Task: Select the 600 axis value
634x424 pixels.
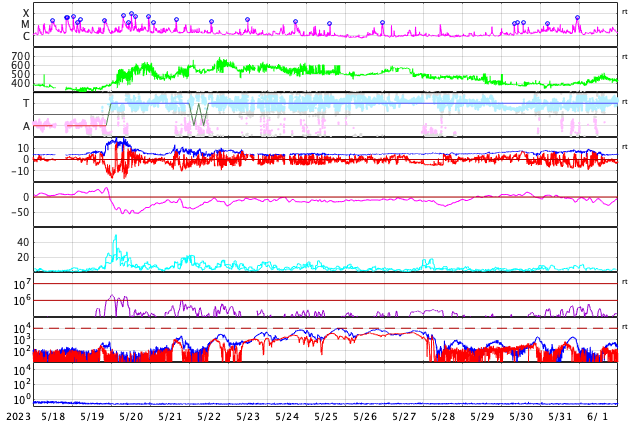Action: tap(21, 65)
